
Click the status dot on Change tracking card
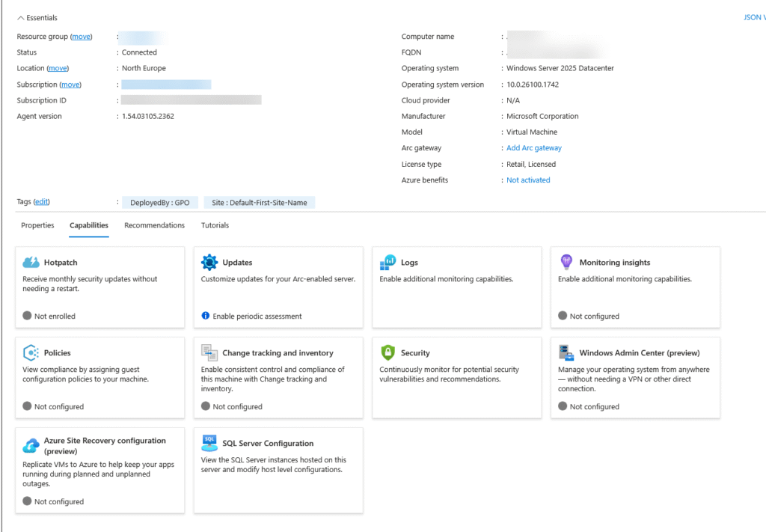pos(206,406)
